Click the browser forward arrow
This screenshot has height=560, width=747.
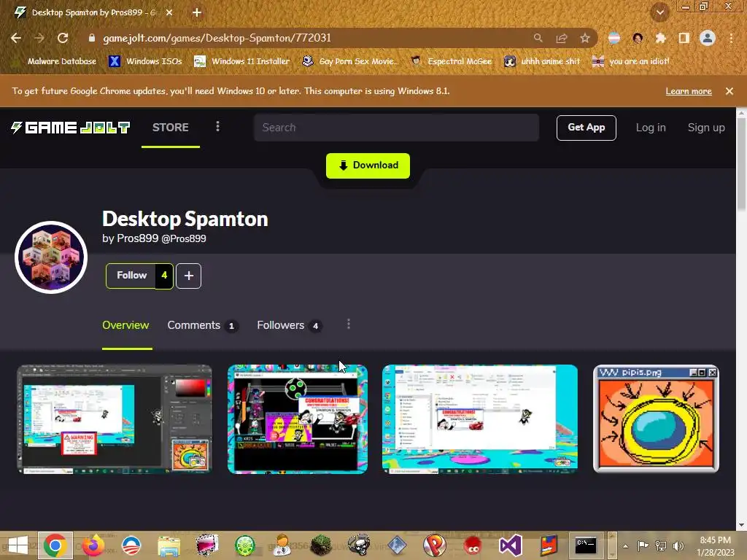(x=39, y=38)
